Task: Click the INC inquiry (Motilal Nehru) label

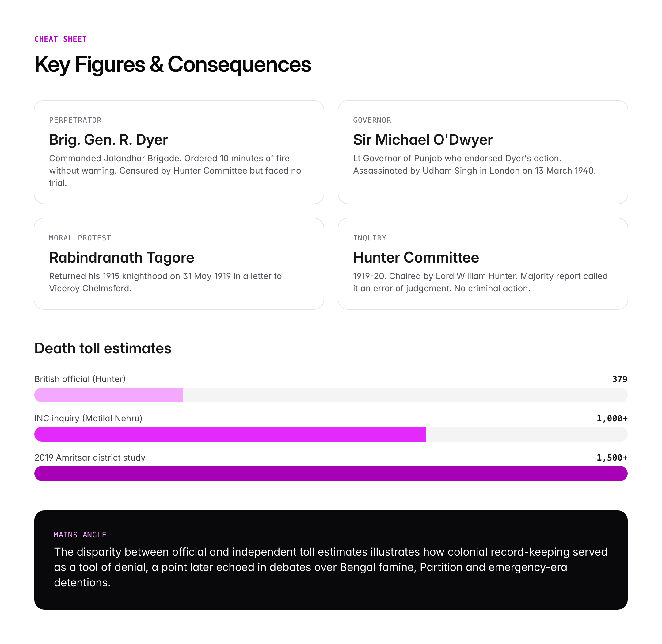Action: pos(88,418)
